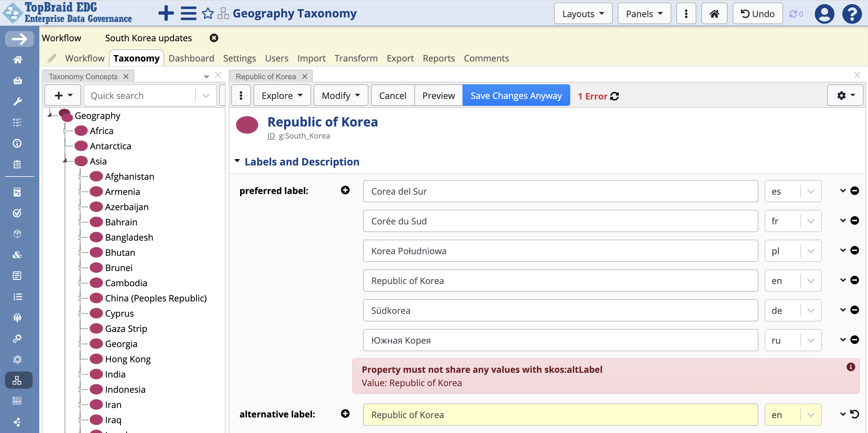
Task: Click Save Changes Anyway
Action: [516, 95]
